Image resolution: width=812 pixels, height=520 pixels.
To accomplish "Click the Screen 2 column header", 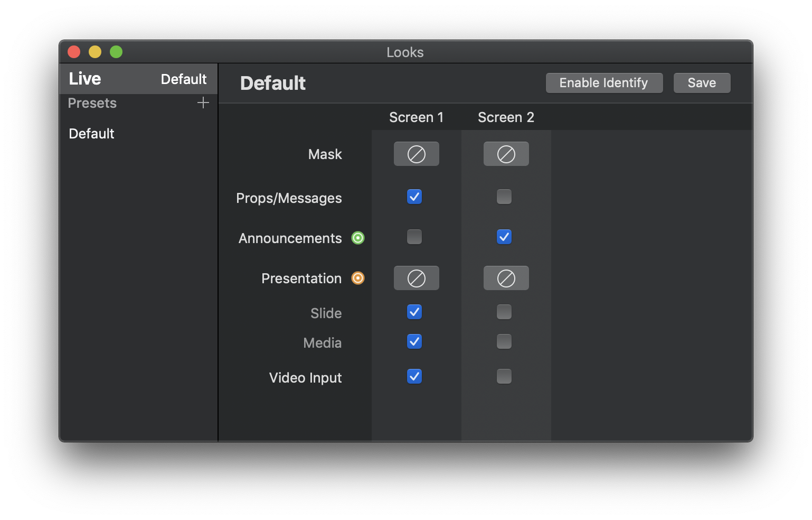I will tap(506, 117).
